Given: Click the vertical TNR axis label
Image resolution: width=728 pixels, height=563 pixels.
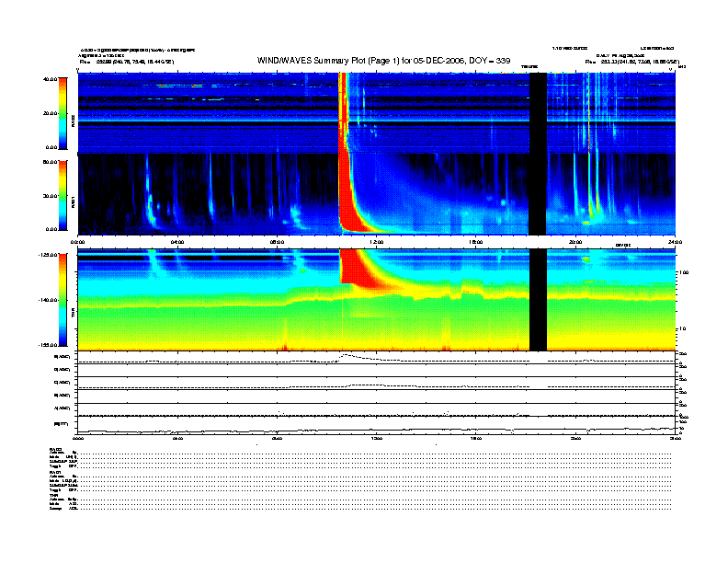Looking at the screenshot, I should pos(73,315).
